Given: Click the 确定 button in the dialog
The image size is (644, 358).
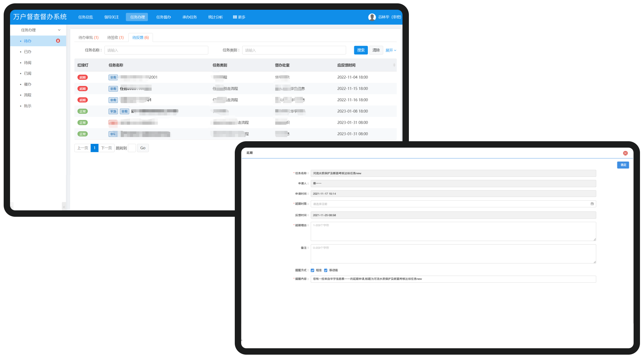Looking at the screenshot, I should click(x=623, y=165).
